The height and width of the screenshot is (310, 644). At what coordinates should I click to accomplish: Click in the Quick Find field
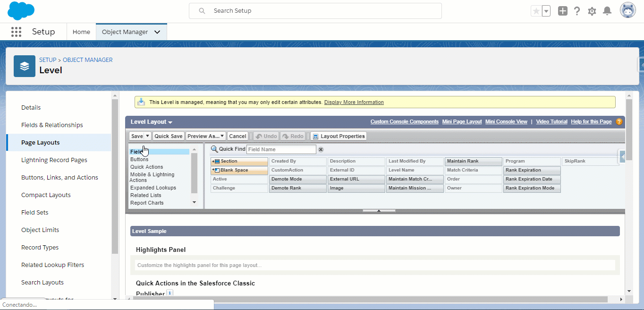(x=281, y=149)
